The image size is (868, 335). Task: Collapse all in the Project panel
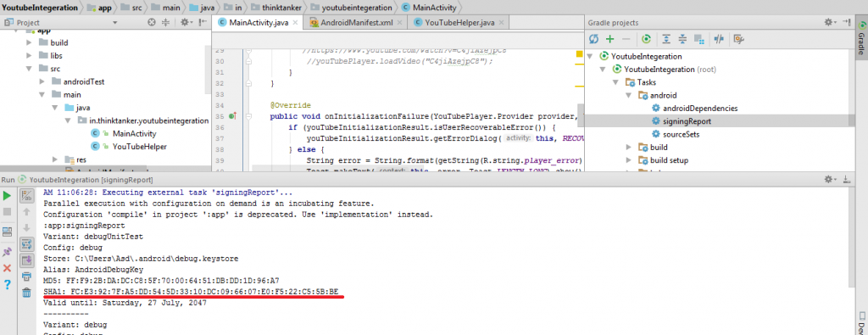(x=165, y=23)
